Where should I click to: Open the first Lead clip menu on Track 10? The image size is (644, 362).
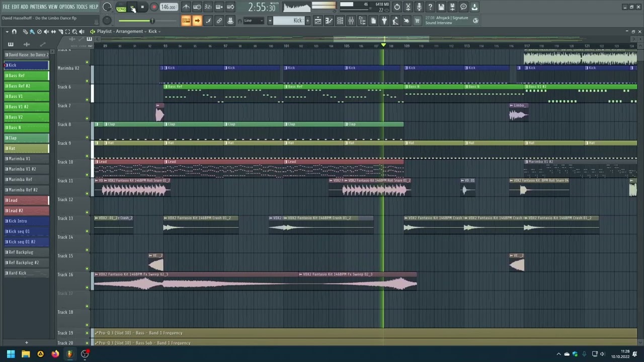pyautogui.click(x=97, y=161)
